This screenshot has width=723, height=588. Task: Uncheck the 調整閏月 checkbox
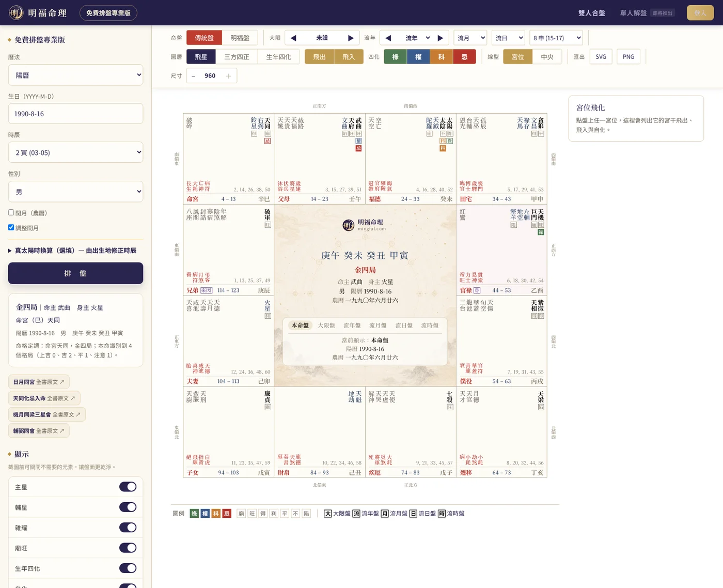[11, 227]
